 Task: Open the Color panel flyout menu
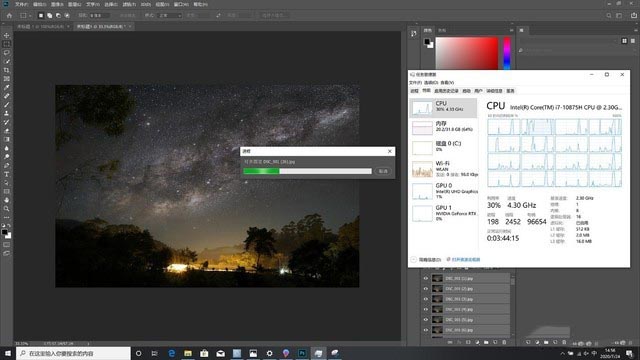coord(511,30)
